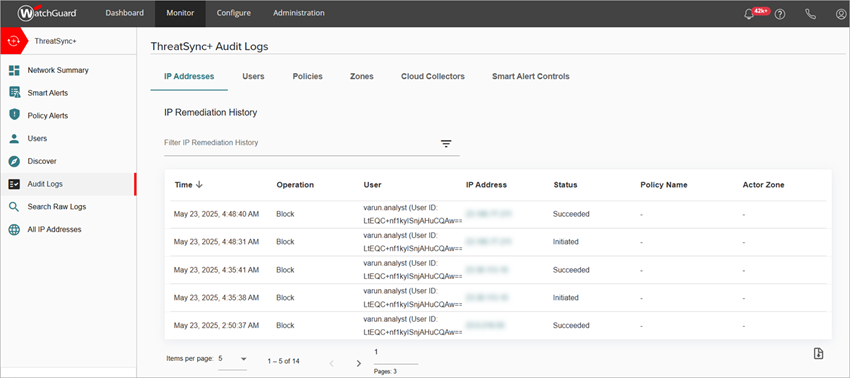Click the IP Address column header

point(486,185)
